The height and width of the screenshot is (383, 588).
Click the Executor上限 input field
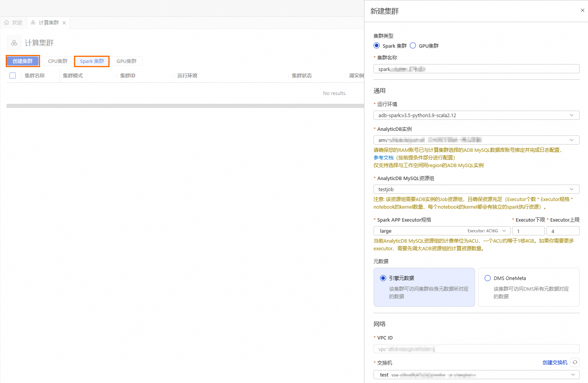click(x=563, y=231)
